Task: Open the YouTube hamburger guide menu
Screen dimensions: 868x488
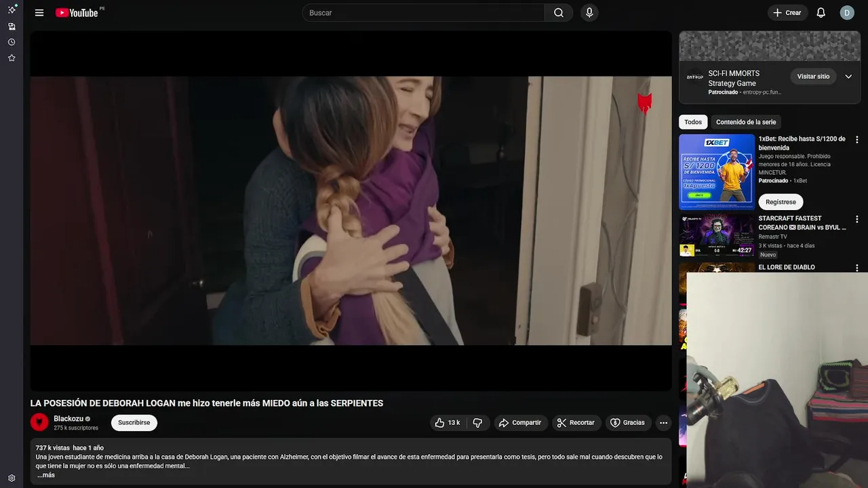Action: pos(39,13)
